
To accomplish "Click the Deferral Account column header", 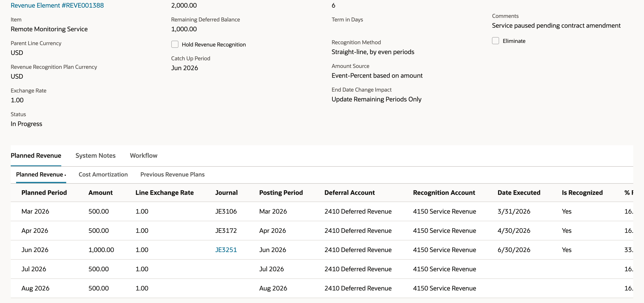I will [350, 192].
